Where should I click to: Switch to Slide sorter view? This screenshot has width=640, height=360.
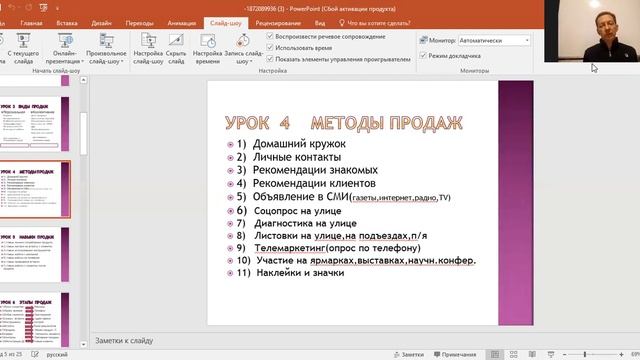click(x=513, y=354)
